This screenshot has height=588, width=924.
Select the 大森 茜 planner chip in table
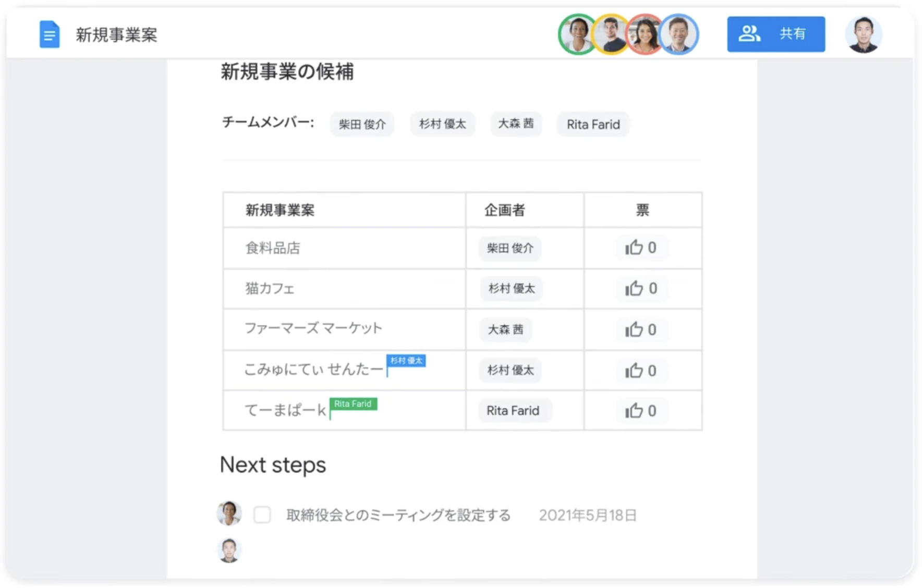tap(505, 329)
